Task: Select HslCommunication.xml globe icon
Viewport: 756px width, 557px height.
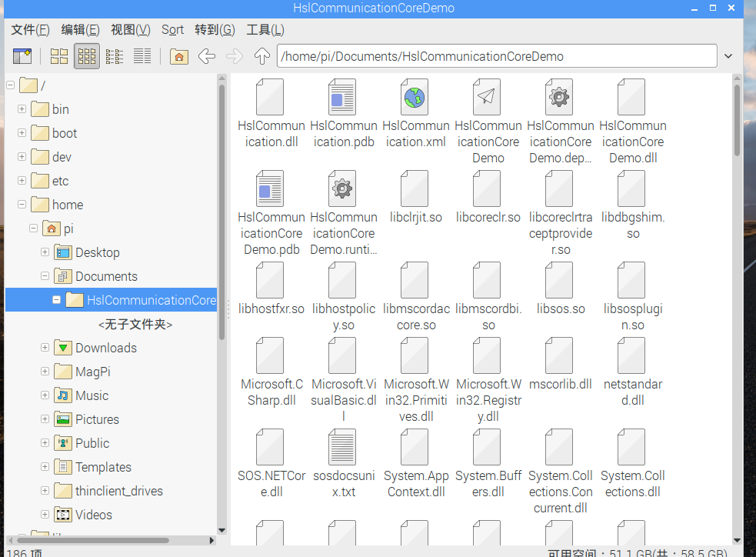Action: click(x=415, y=98)
